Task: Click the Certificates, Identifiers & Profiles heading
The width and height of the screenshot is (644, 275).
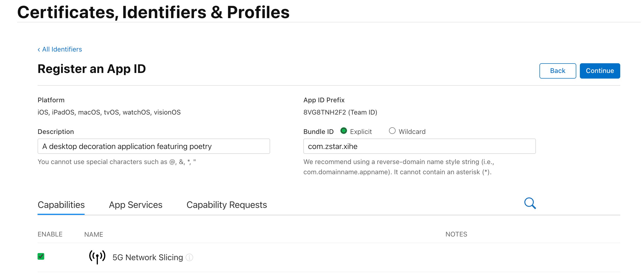Action: pos(153,12)
